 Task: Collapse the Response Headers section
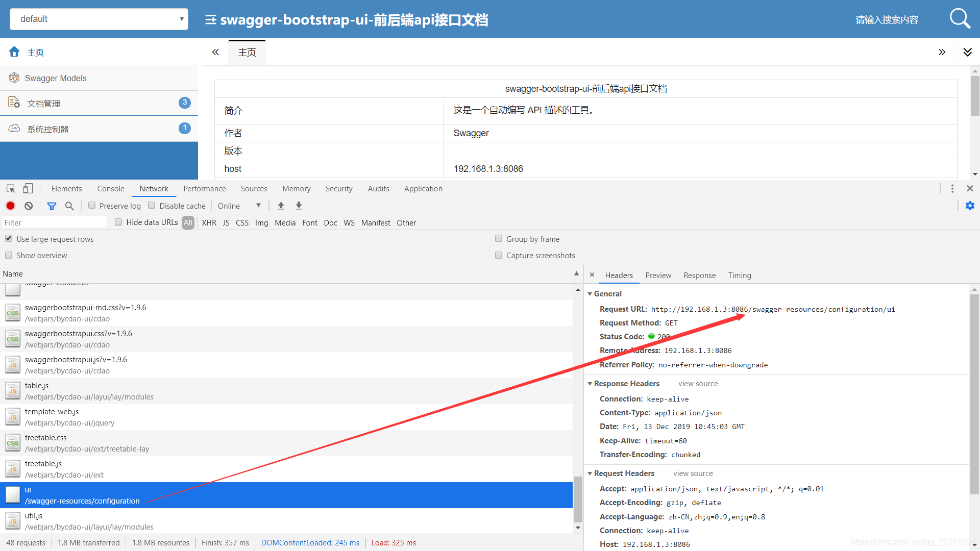(590, 384)
